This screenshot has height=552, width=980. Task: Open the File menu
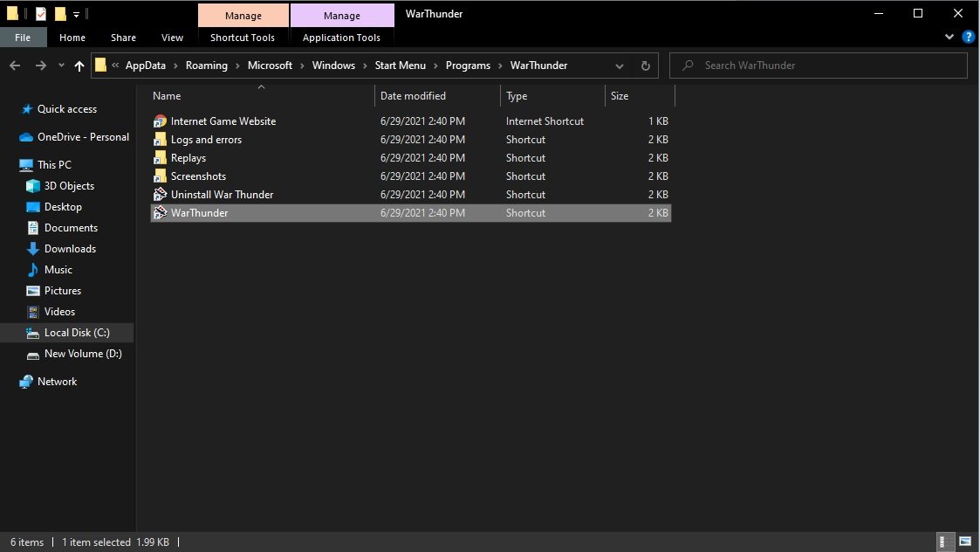(x=23, y=38)
